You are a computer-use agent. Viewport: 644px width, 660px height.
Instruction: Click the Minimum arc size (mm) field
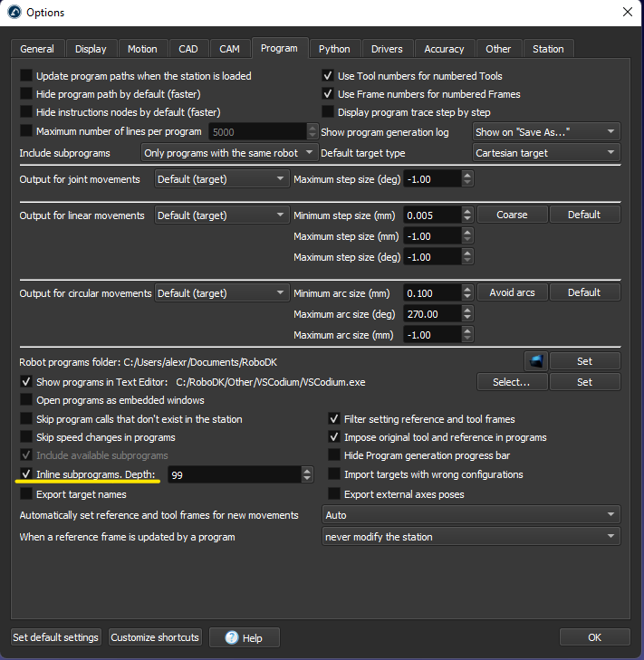tap(432, 293)
